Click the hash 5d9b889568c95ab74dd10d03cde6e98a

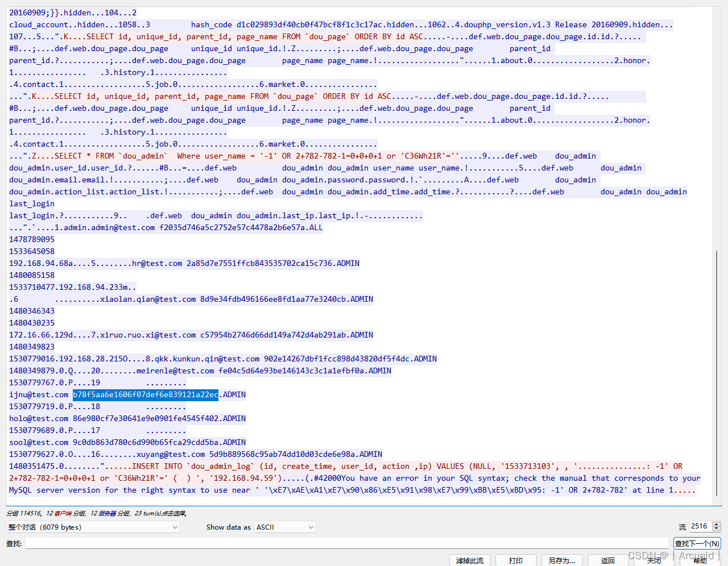282,454
